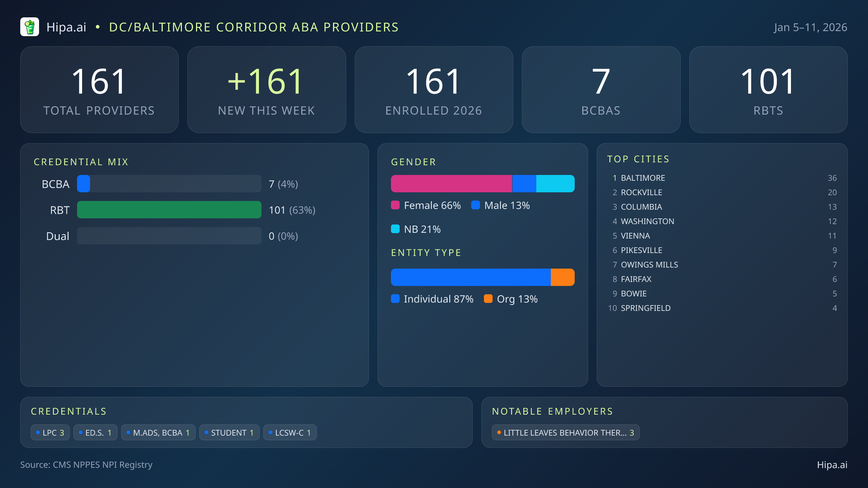Toggle the LPC 3 credential chip
The image size is (868, 488).
point(50,432)
